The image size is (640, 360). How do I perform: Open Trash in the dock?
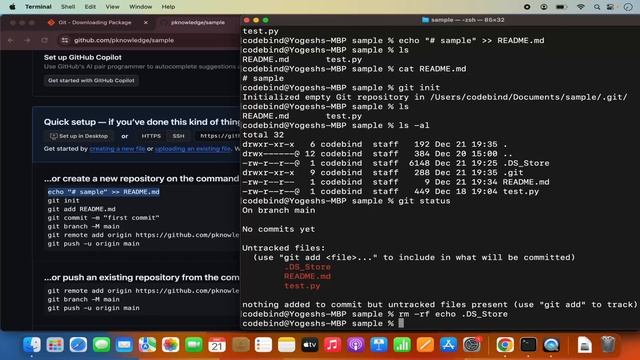608,345
